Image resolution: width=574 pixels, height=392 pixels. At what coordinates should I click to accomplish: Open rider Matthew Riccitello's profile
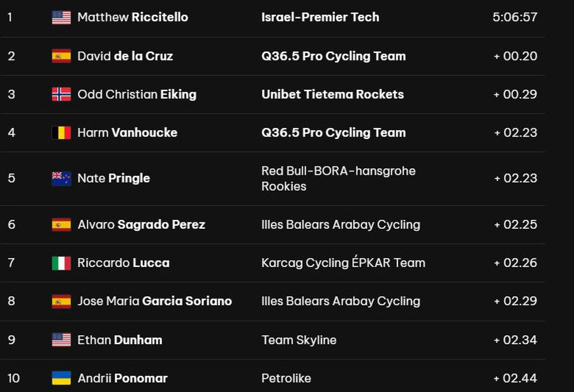pyautogui.click(x=133, y=17)
